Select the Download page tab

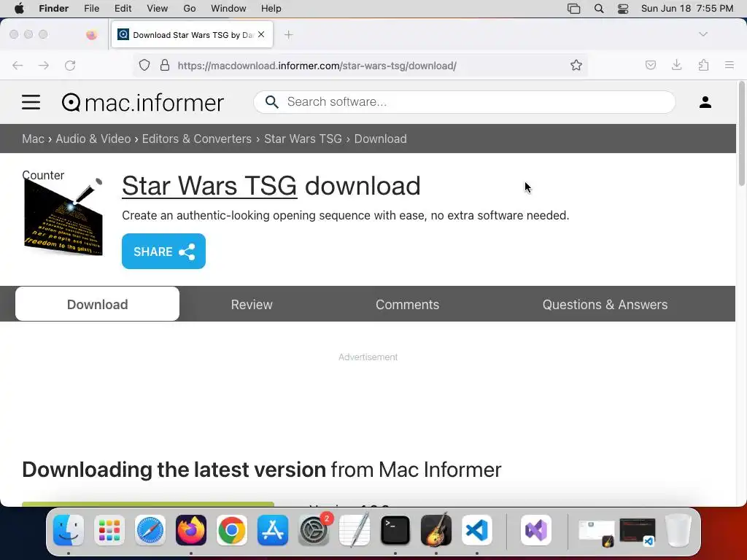pos(97,304)
